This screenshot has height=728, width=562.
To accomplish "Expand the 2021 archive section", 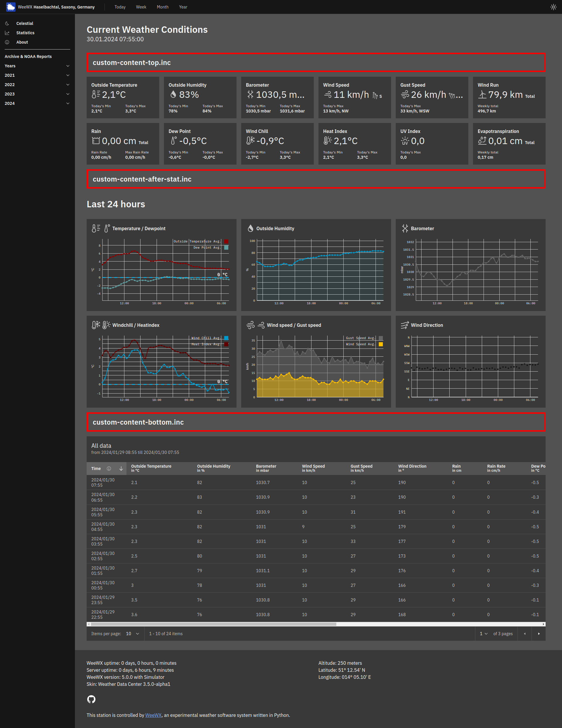I will click(x=68, y=75).
